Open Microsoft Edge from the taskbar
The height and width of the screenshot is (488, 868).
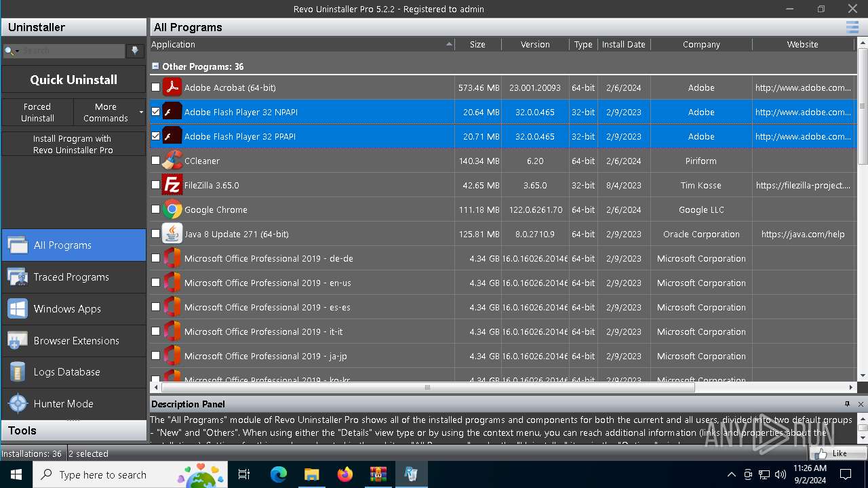(279, 474)
